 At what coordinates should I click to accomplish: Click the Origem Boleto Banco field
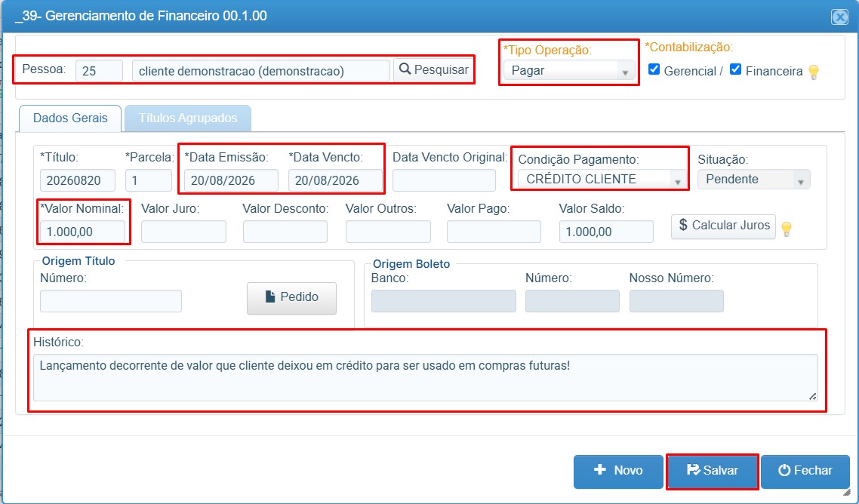point(444,301)
